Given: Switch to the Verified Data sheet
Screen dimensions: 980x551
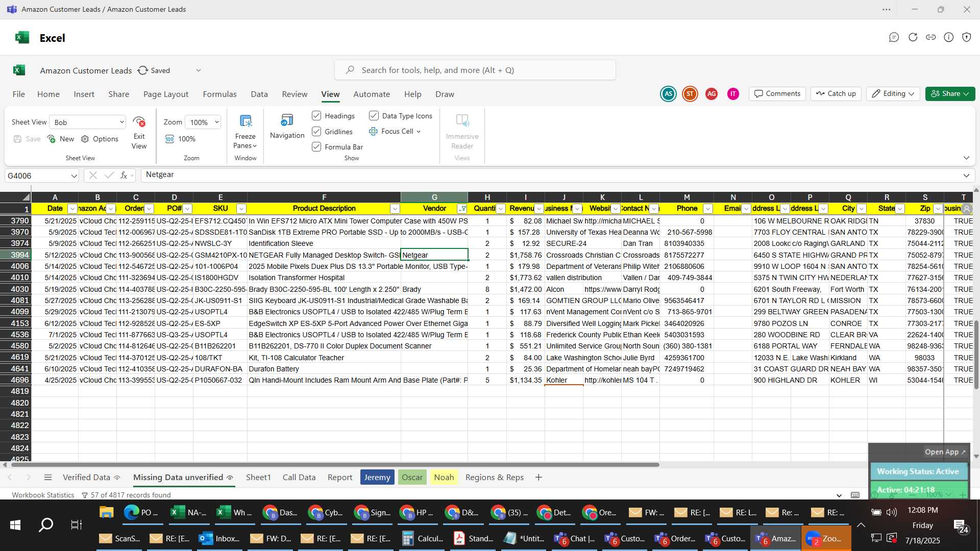Looking at the screenshot, I should pos(91,478).
